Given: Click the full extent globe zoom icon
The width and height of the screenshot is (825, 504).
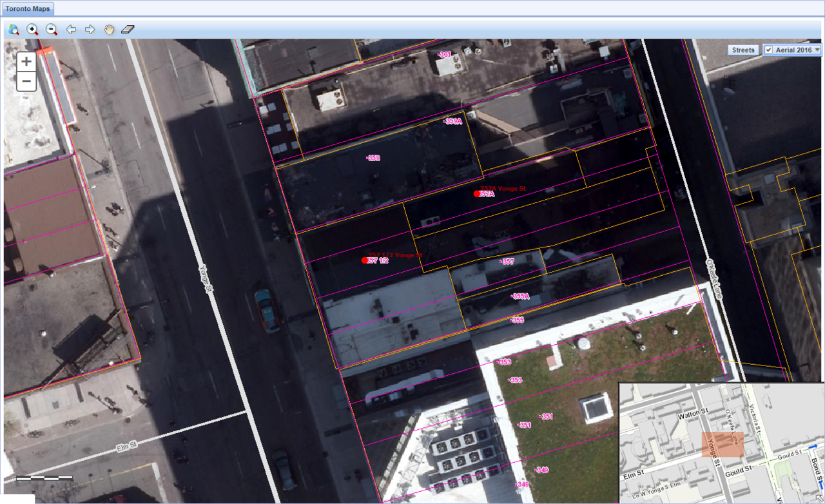Looking at the screenshot, I should (14, 30).
